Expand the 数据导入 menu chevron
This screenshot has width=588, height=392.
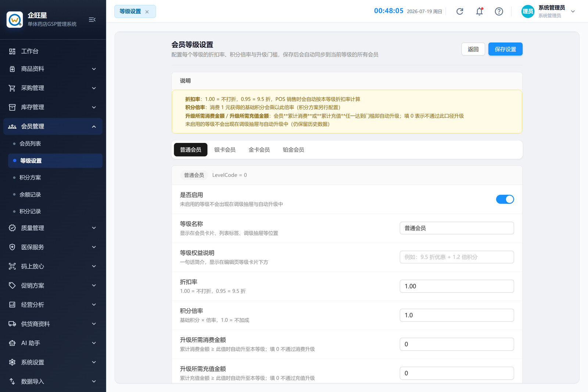coord(94,381)
